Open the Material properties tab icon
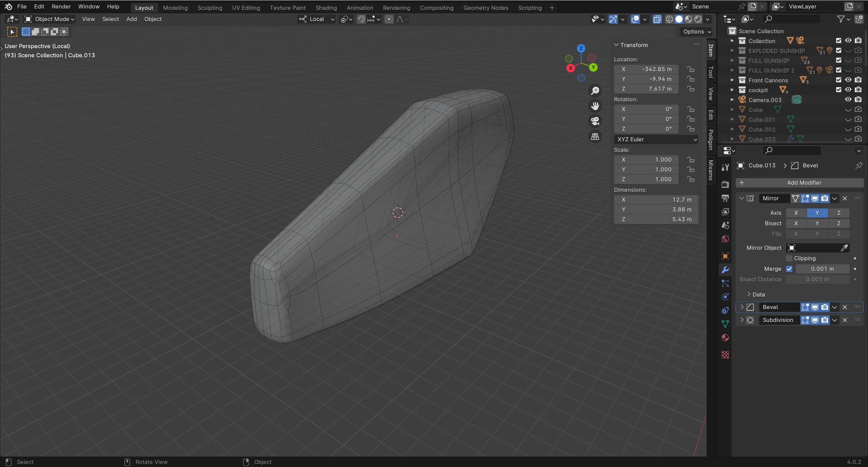 tap(725, 338)
